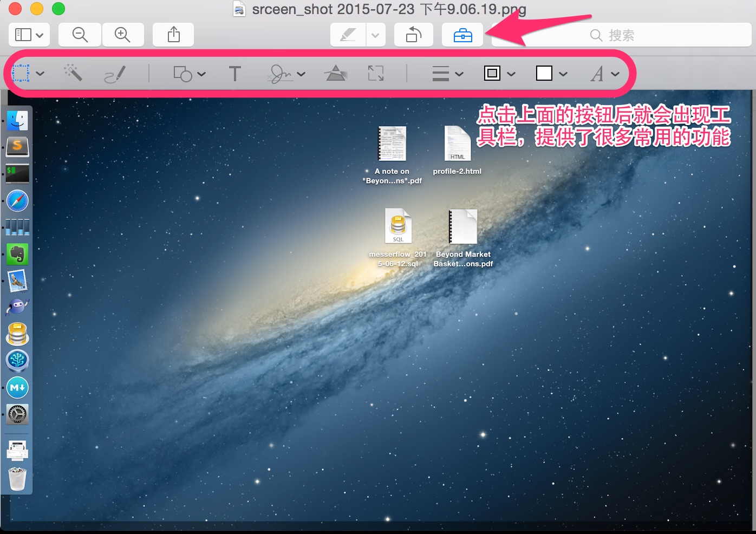Select the Sketch pen tool
756x534 pixels.
point(115,74)
